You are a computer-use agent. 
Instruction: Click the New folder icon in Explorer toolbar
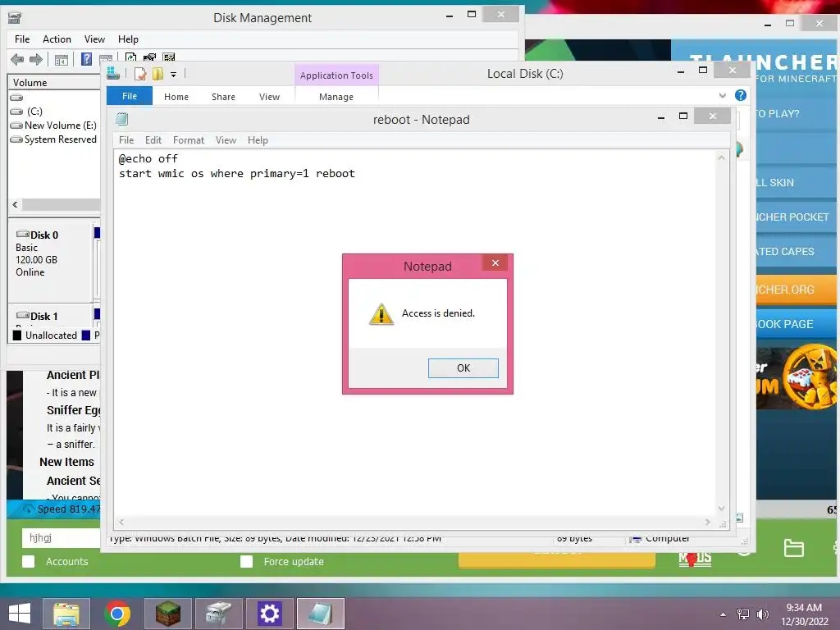coord(157,74)
